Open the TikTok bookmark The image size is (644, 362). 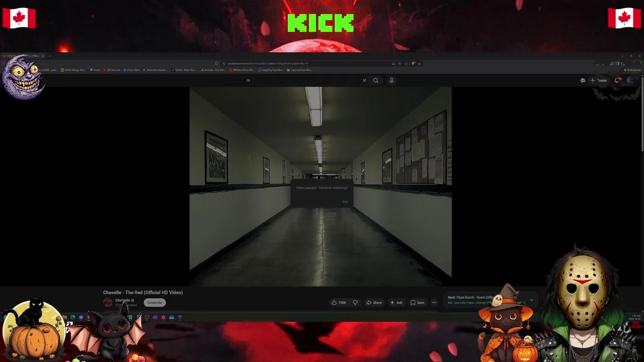[x=185, y=70]
